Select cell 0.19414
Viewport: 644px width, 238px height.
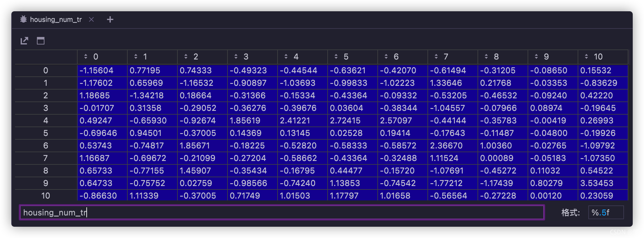point(403,133)
